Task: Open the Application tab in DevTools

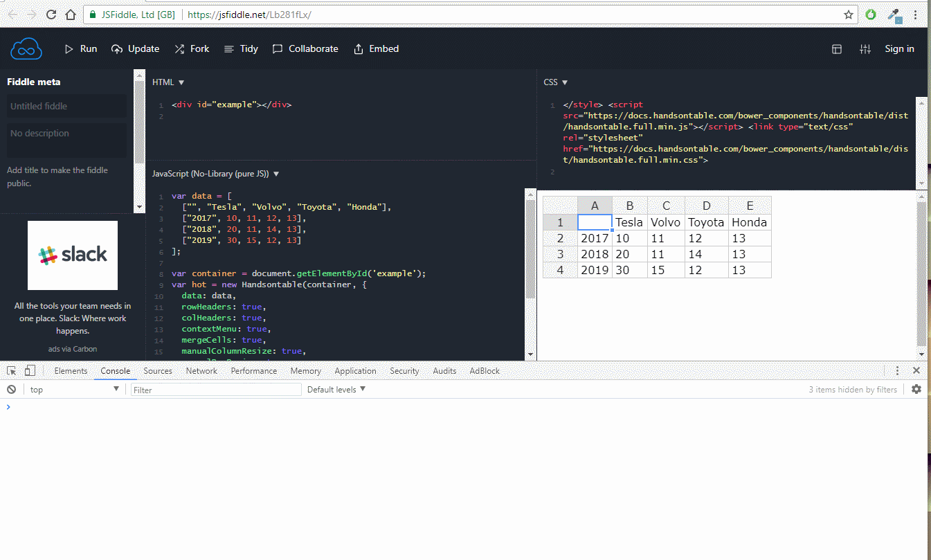Action: tap(355, 370)
